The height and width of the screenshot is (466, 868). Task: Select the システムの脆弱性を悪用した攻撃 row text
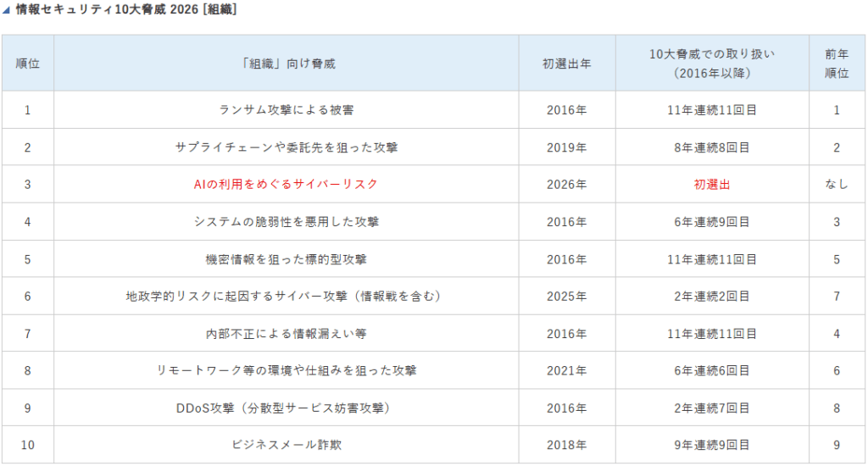[x=287, y=221]
